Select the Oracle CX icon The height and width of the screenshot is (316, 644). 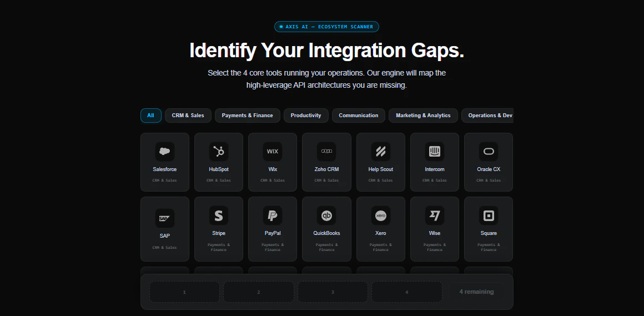(x=489, y=151)
